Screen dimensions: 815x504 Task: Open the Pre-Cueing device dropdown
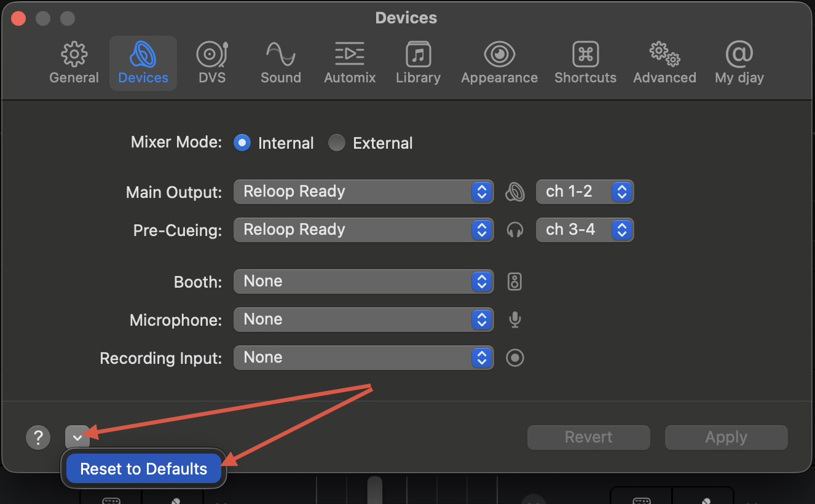click(363, 230)
